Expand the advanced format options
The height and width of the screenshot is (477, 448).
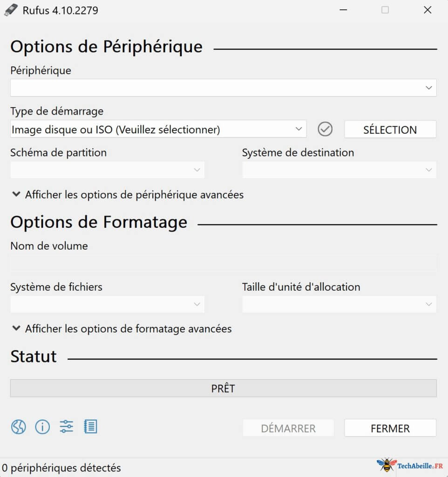[121, 329]
